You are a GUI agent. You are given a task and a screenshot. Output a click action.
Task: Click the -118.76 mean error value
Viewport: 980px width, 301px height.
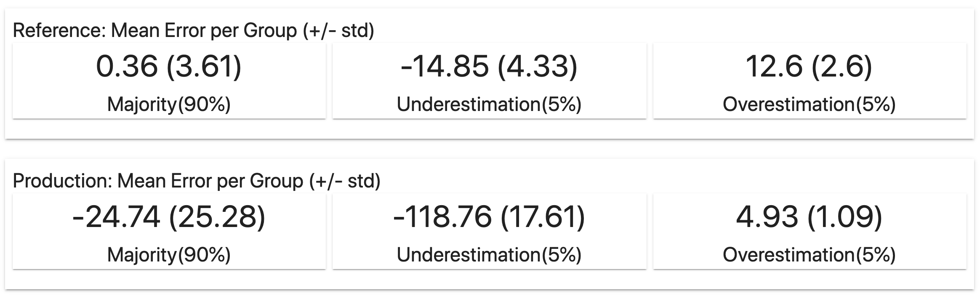tap(442, 217)
